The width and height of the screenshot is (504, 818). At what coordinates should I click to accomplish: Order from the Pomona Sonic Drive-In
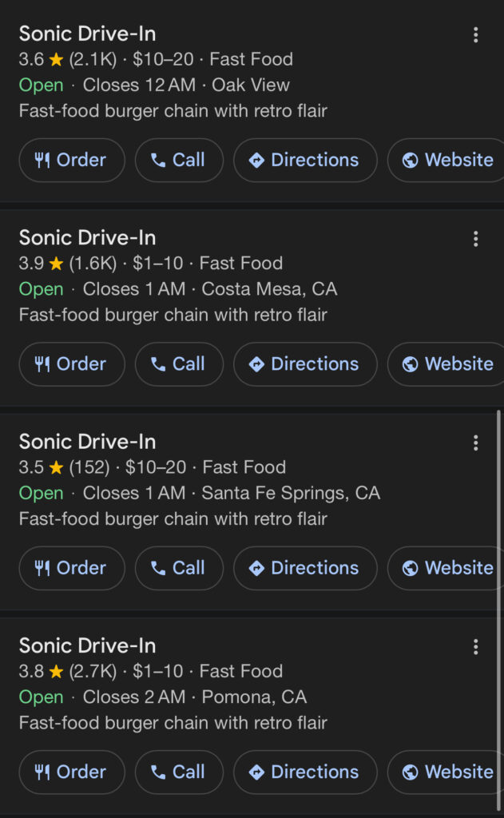tap(72, 772)
